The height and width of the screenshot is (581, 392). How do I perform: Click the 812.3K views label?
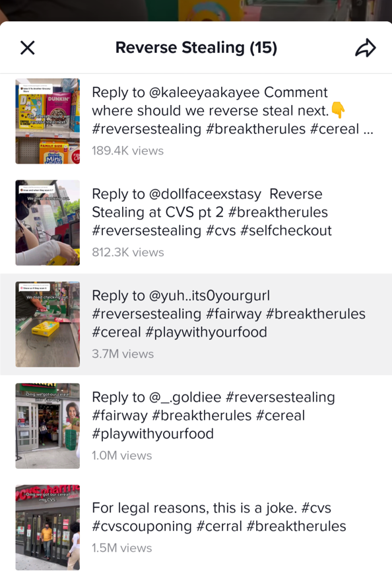click(128, 252)
